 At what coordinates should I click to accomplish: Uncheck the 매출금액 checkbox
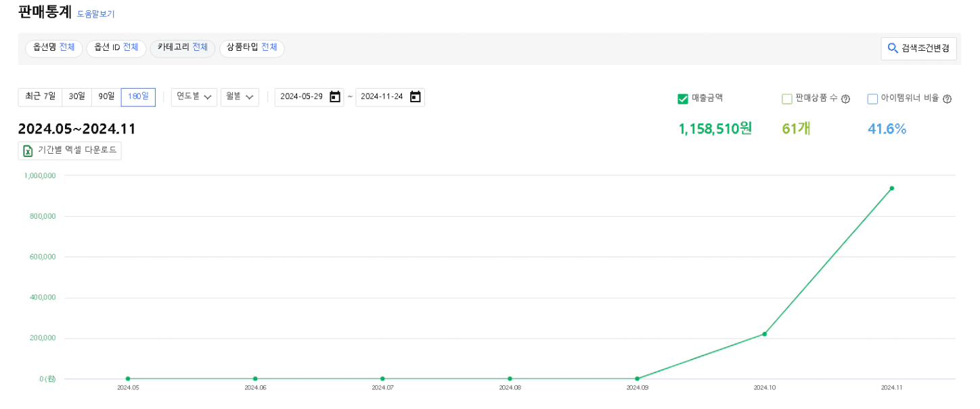point(682,99)
